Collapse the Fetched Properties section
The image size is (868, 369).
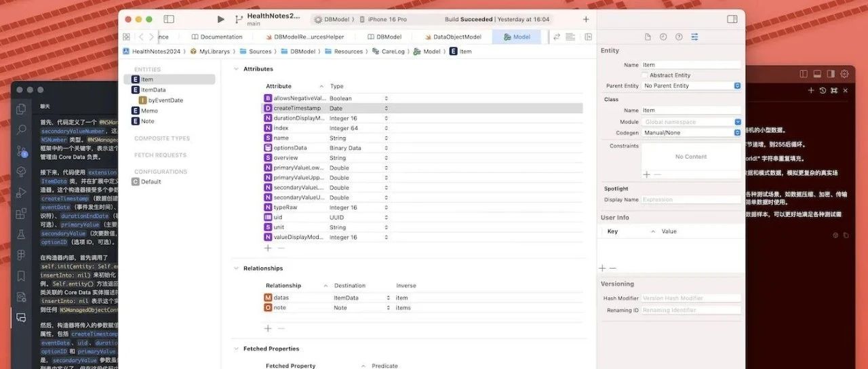[236, 349]
